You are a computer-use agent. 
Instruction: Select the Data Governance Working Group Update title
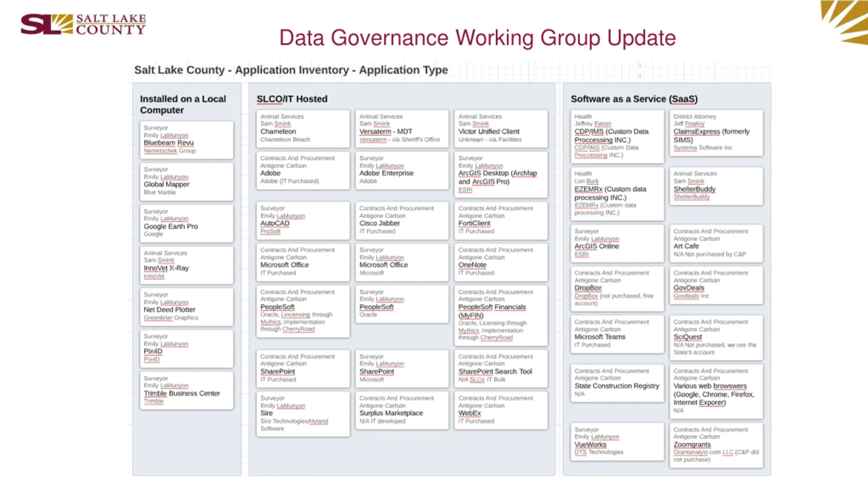477,38
